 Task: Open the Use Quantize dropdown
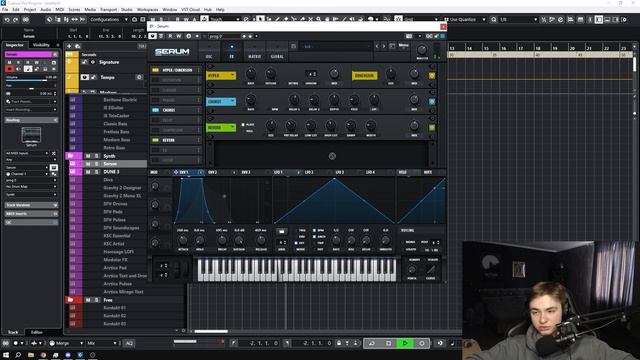pos(465,20)
